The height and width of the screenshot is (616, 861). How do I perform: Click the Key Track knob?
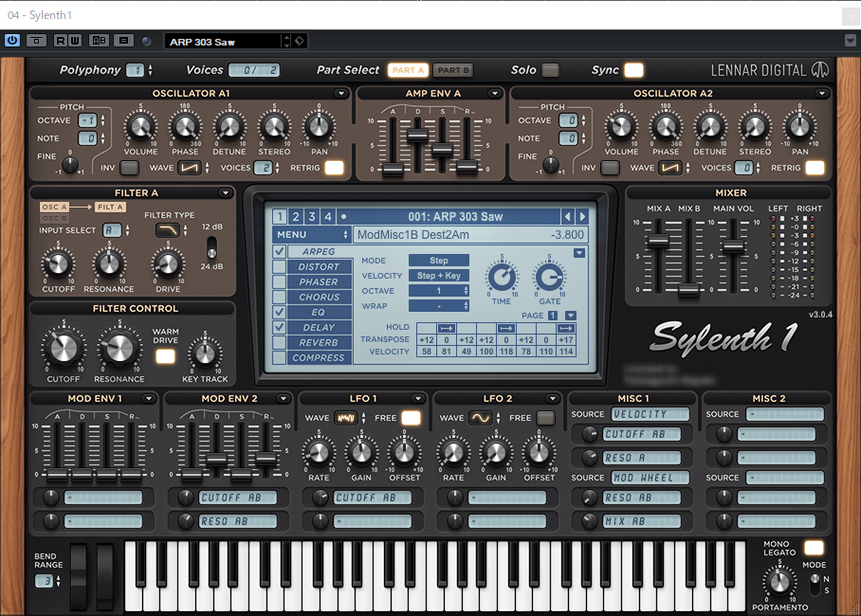pyautogui.click(x=205, y=354)
